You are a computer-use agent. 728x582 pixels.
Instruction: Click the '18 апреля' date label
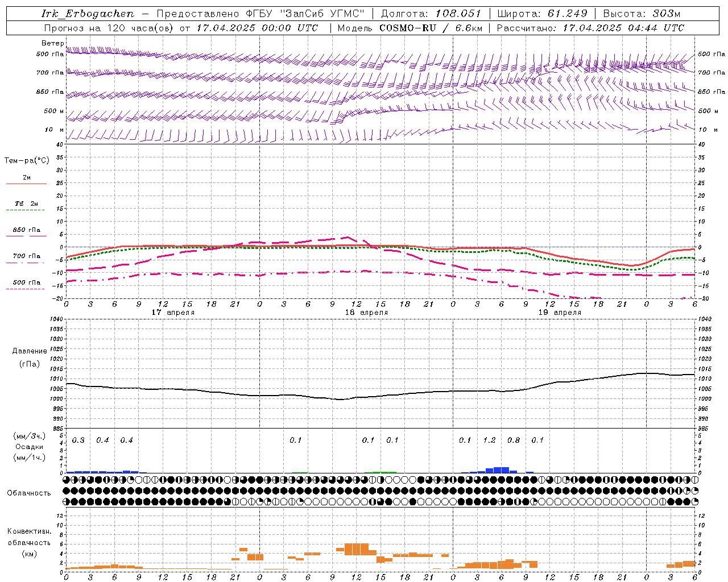[366, 313]
